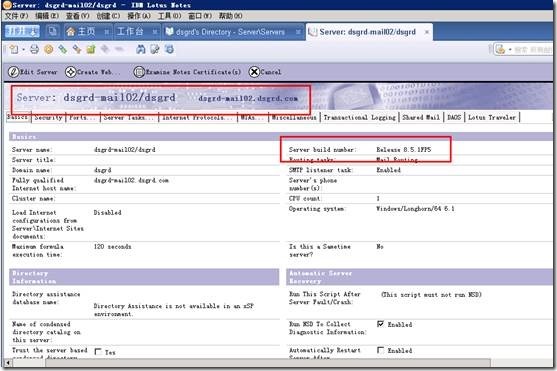Image resolution: width=557 pixels, height=371 pixels.
Task: Click the Cancel X icon
Action: (x=254, y=72)
